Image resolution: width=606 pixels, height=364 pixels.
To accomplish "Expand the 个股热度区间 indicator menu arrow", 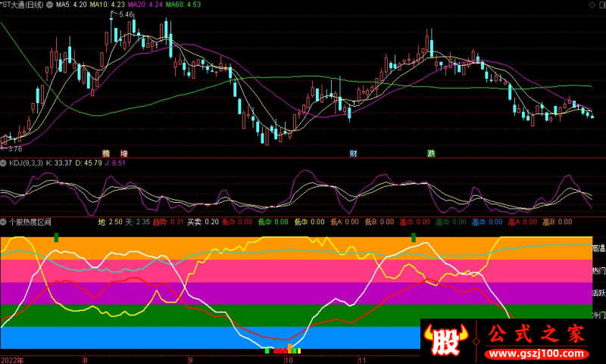I will (4, 222).
